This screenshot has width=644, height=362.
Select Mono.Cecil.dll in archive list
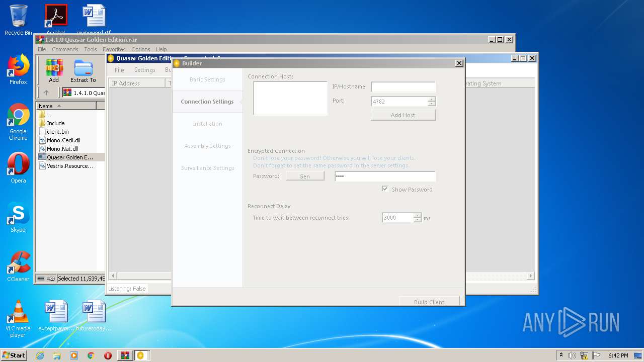[x=63, y=140]
